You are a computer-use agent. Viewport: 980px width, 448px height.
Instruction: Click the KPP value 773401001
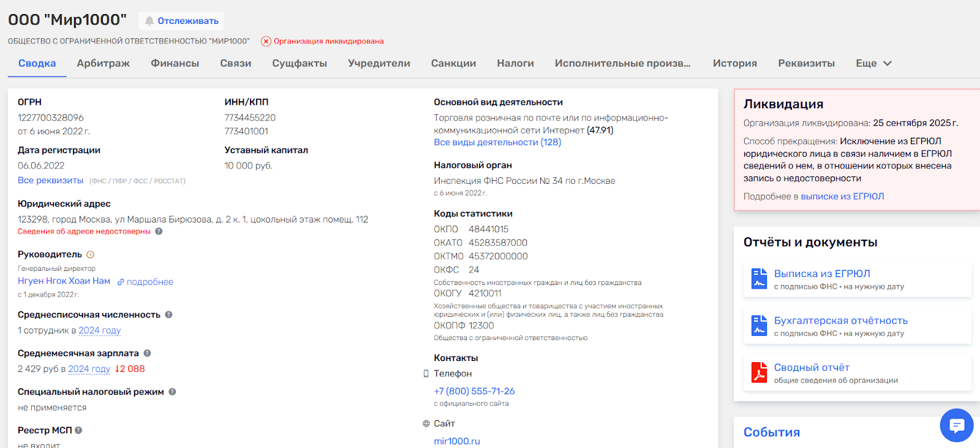[x=246, y=131]
